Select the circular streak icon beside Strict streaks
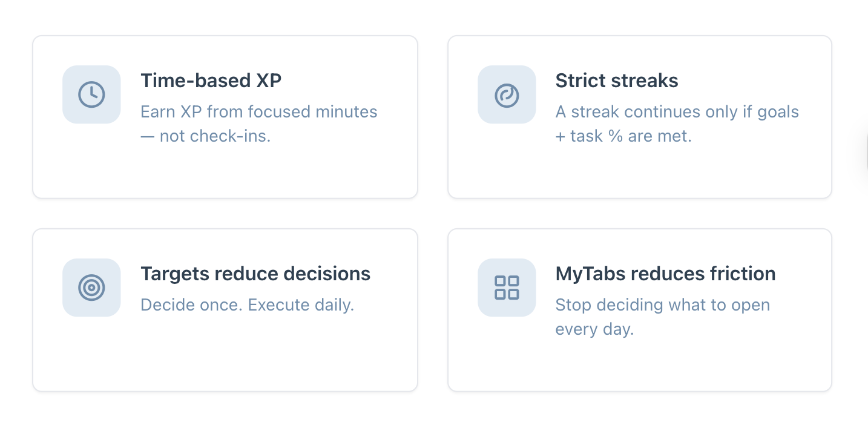The height and width of the screenshot is (431, 868). point(507,94)
